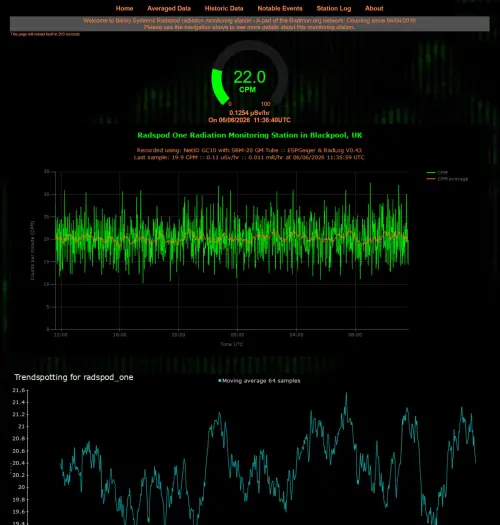Click the Radspod One station title heading
The width and height of the screenshot is (500, 525).
(x=249, y=135)
